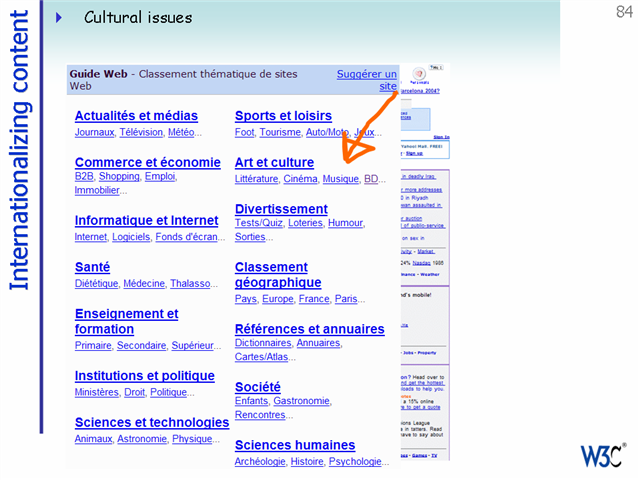Click the Divertissement category heading

(281, 209)
